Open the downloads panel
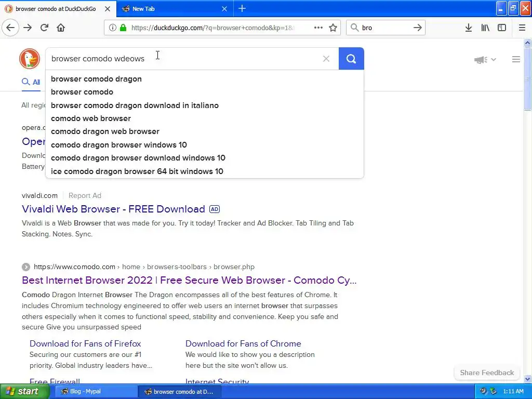 coord(469,28)
